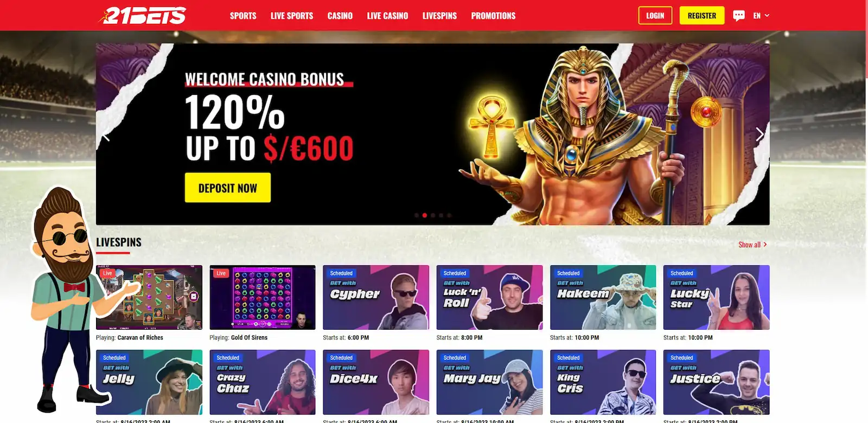
Task: Open the Promotions menu item
Action: [x=493, y=16]
